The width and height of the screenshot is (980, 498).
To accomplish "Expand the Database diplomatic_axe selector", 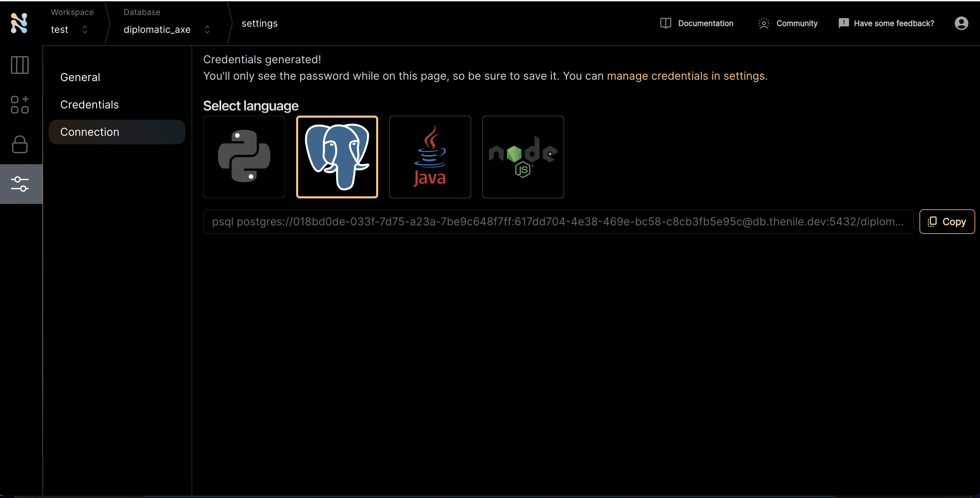I will click(x=167, y=29).
